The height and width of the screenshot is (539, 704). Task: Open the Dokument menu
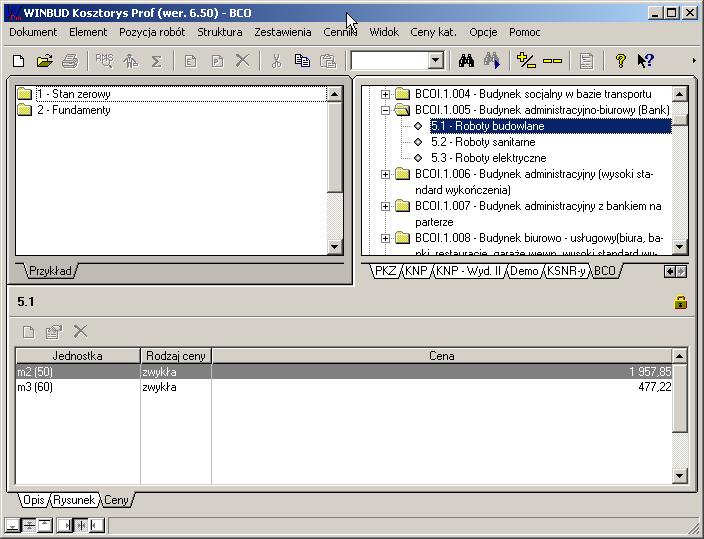click(33, 32)
